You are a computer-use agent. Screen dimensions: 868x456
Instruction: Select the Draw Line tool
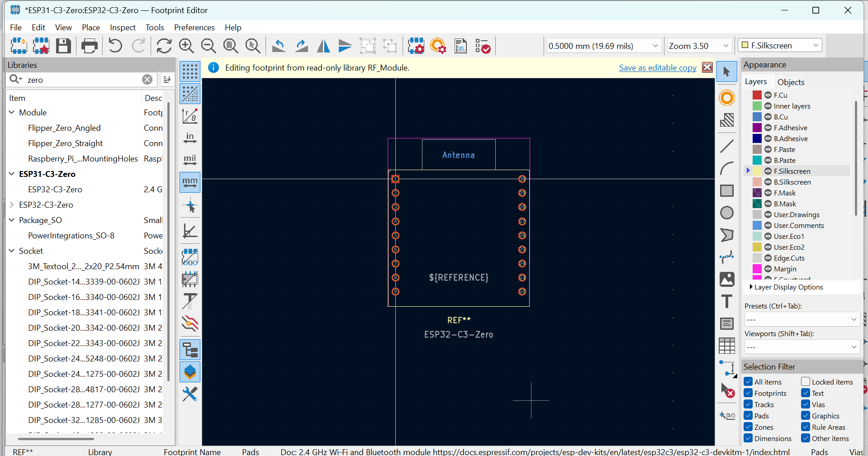(x=727, y=146)
